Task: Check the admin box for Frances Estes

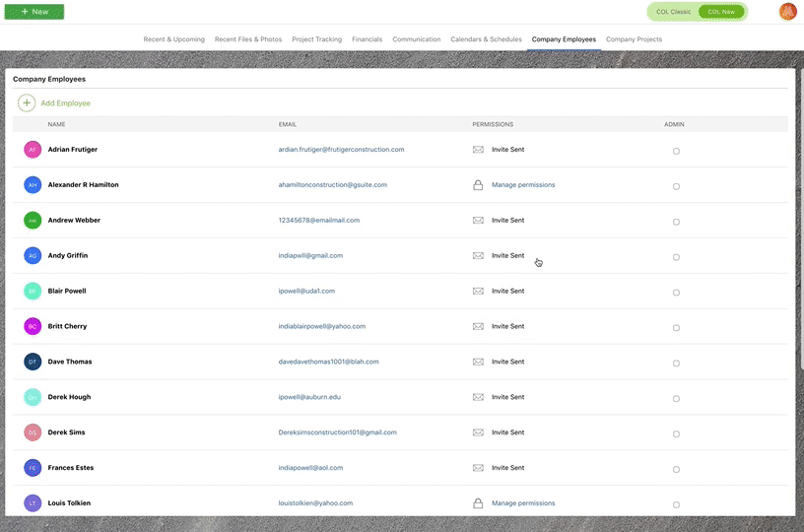Action: (676, 470)
